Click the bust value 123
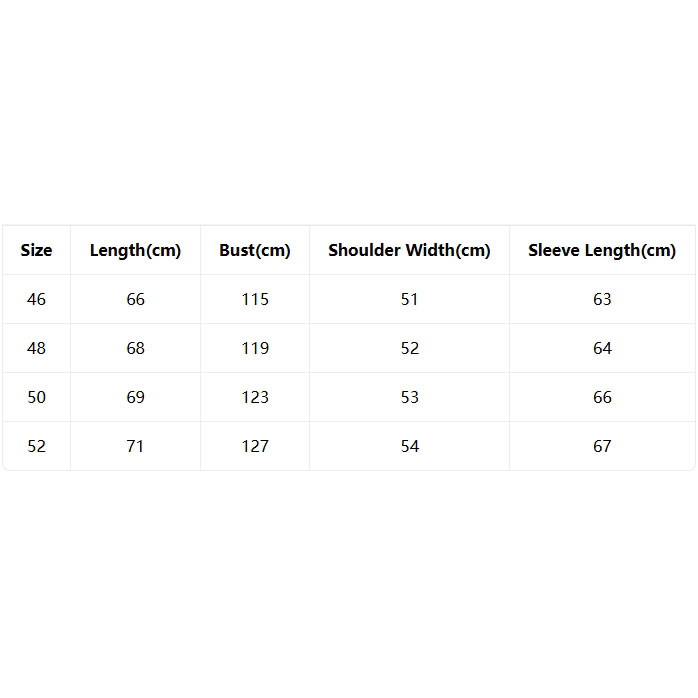Viewport: 698px width, 698px height. (255, 397)
